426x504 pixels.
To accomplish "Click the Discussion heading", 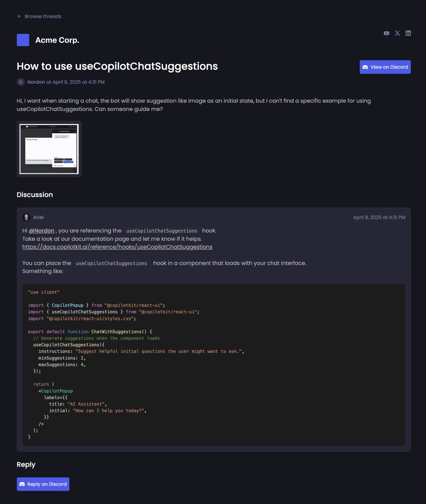I will click(x=35, y=195).
